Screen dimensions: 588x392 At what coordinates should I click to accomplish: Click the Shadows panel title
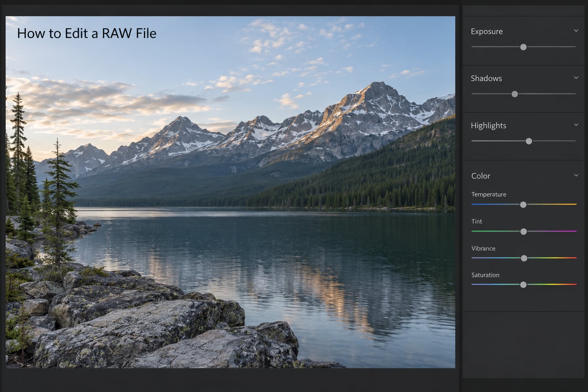click(486, 78)
